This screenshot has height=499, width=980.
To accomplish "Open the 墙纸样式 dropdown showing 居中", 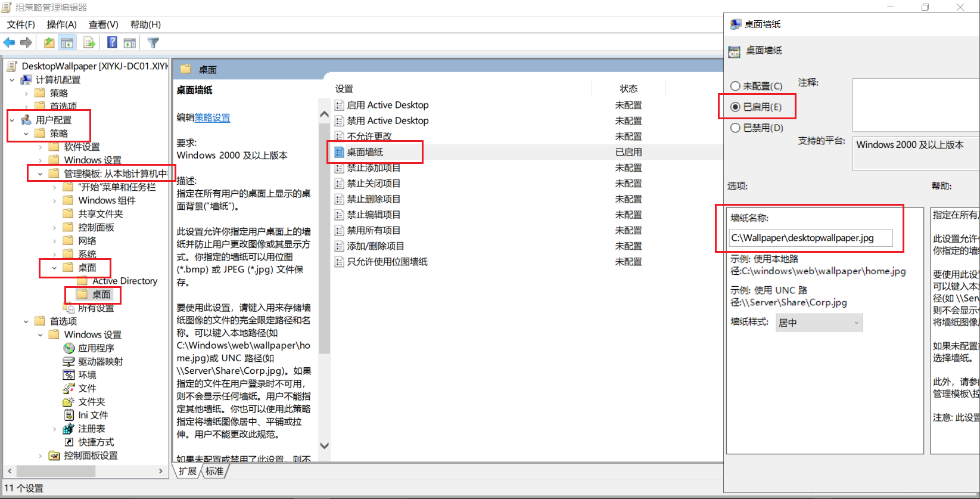I will pos(819,323).
